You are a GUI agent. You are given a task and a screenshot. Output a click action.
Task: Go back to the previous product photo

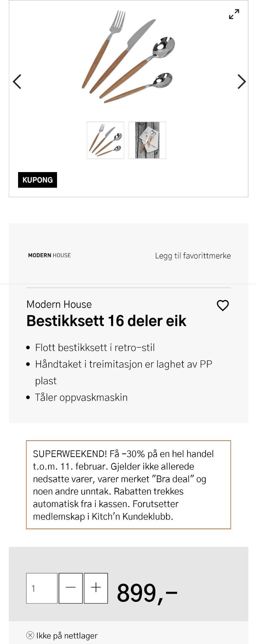pyautogui.click(x=17, y=81)
